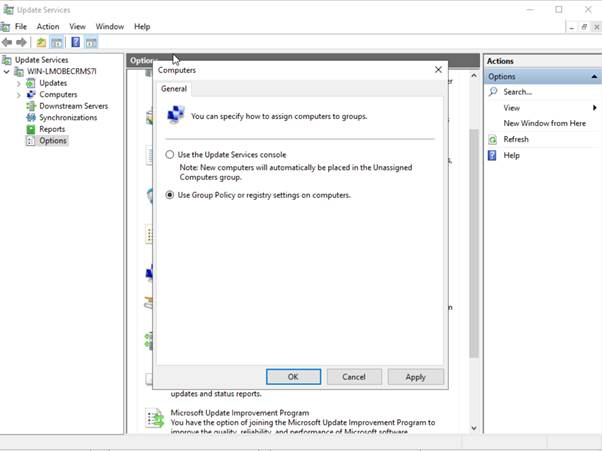Click the blue Help toolbar icon
The height and width of the screenshot is (451, 602).
(76, 42)
